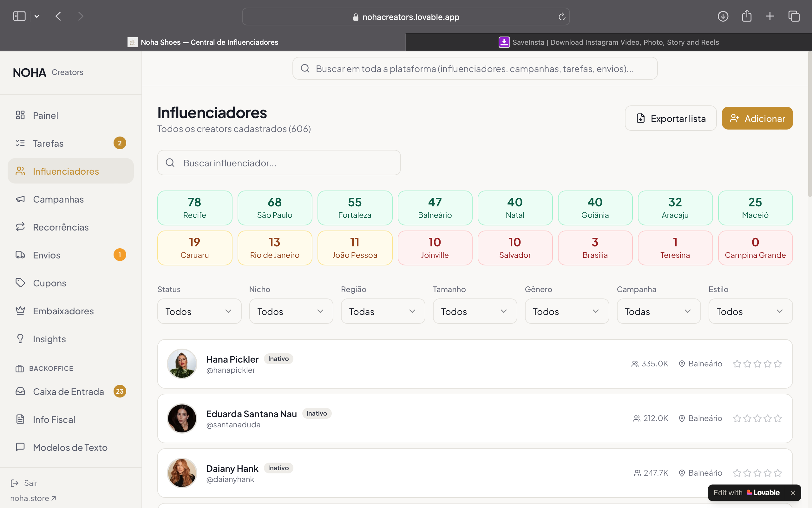Expand the Nicho filter dropdown
Image resolution: width=812 pixels, height=508 pixels.
click(x=291, y=311)
